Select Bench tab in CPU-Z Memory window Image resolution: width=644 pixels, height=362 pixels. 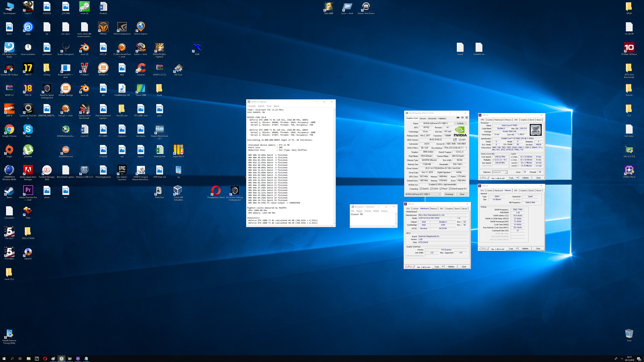click(x=531, y=190)
